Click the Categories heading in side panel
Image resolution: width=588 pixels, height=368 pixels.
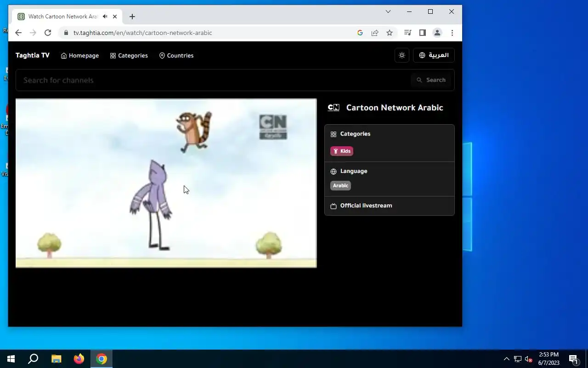(355, 134)
